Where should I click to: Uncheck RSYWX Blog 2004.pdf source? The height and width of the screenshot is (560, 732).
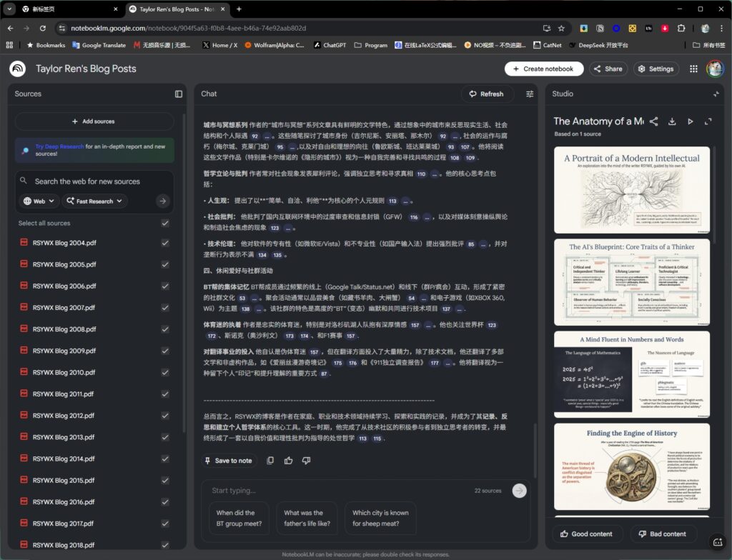(x=166, y=243)
